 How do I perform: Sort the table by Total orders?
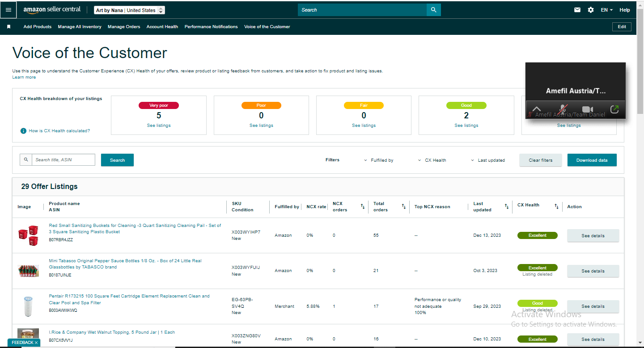(403, 206)
